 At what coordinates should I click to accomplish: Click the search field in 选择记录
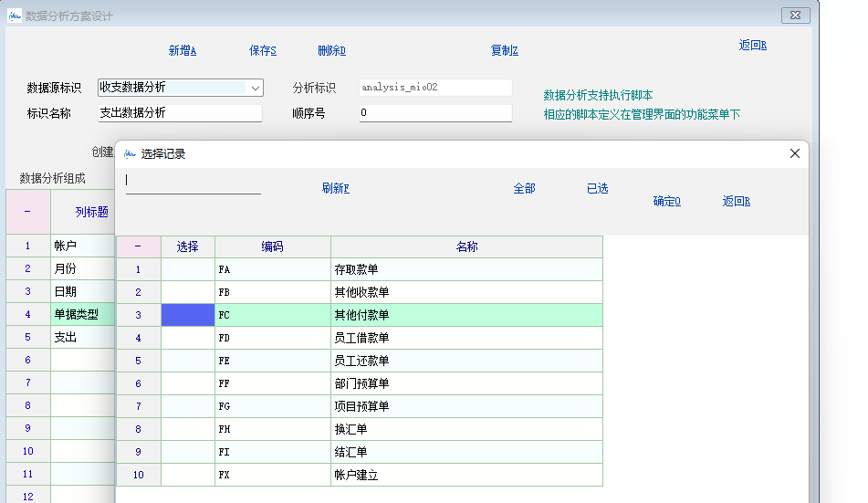[193, 182]
